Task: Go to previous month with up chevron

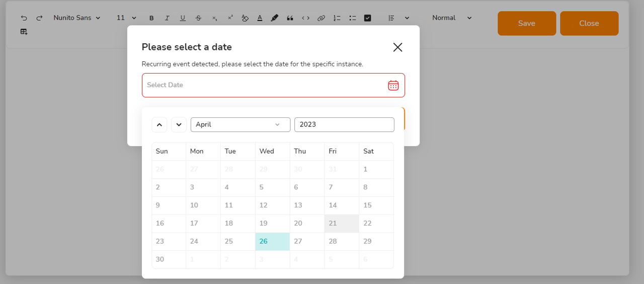Action: coord(159,124)
